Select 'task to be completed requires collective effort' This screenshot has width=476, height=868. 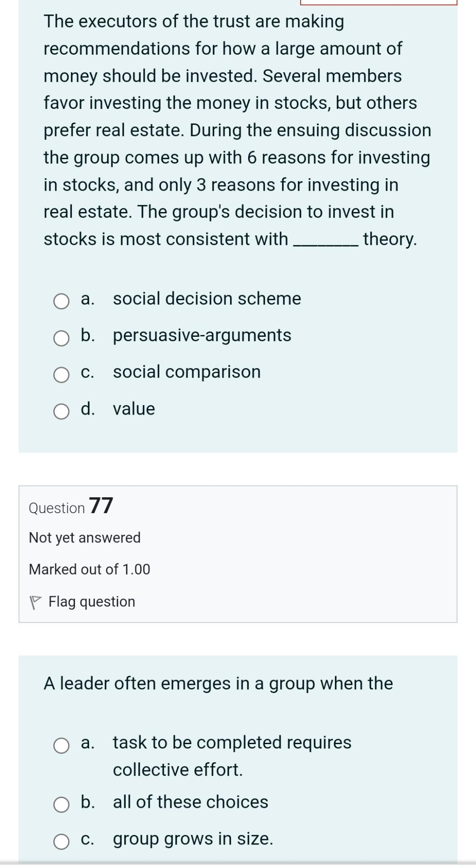(61, 744)
